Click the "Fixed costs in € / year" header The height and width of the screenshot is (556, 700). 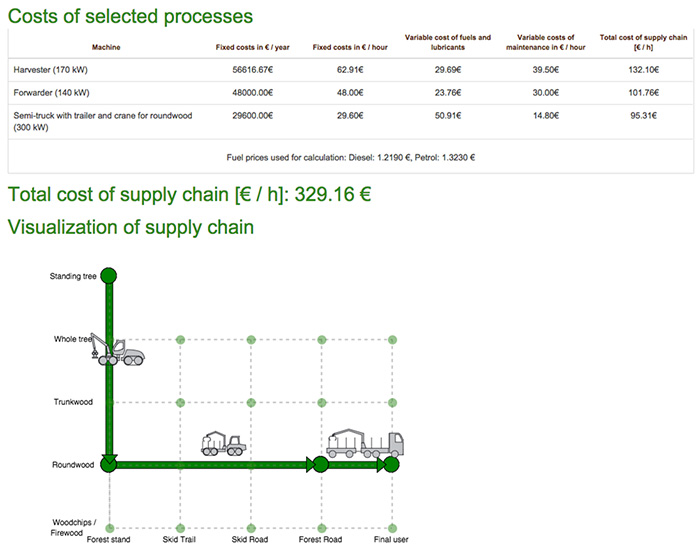(252, 47)
